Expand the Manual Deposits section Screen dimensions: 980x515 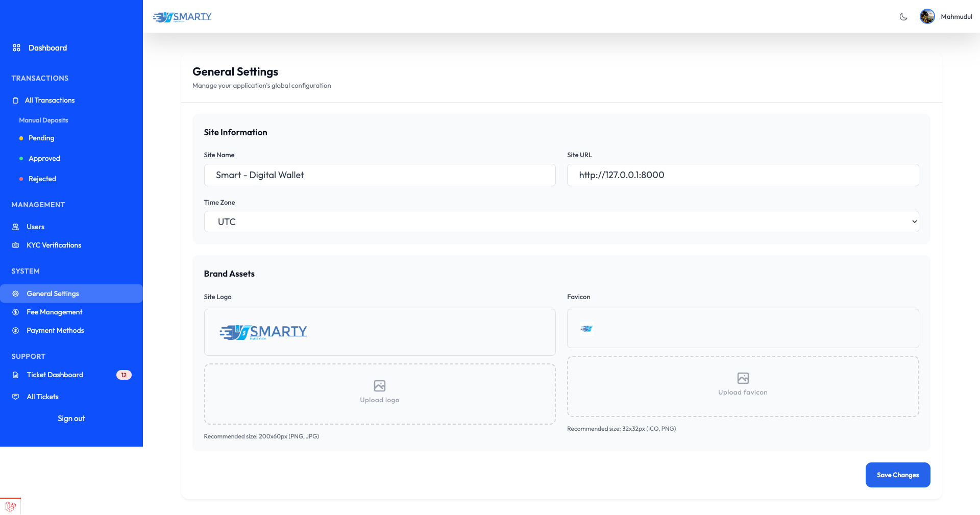pyautogui.click(x=43, y=120)
